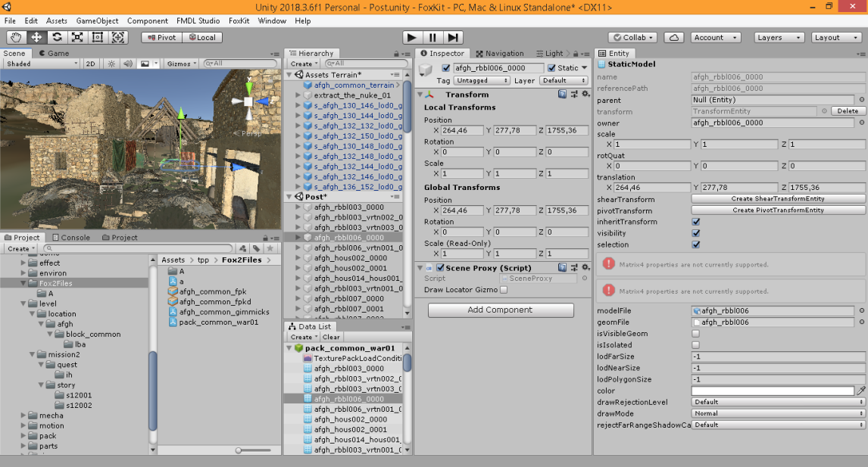
Task: Open the GameObject menu
Action: 97,20
